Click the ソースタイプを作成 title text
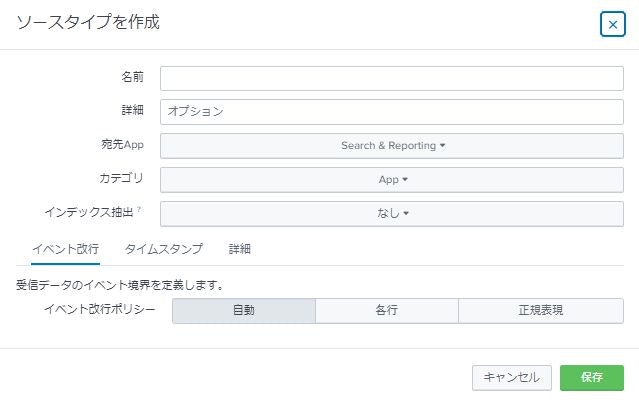The height and width of the screenshot is (406, 639). click(x=88, y=22)
